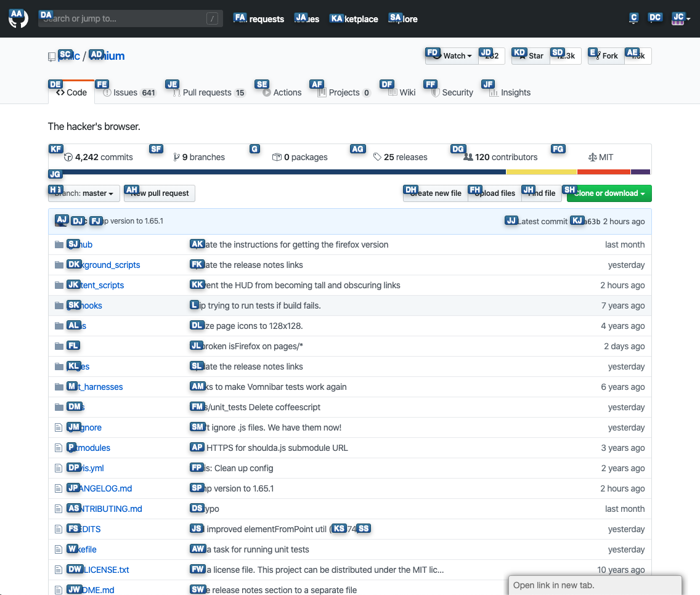Open the CREDITS file
700x595 pixels.
click(84, 529)
